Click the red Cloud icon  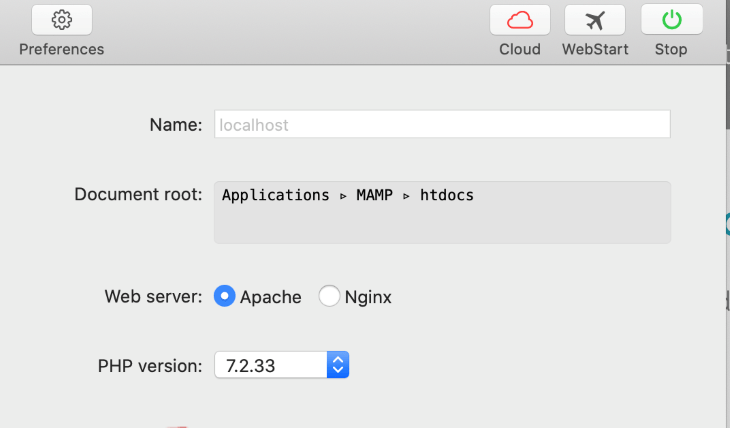[519, 20]
